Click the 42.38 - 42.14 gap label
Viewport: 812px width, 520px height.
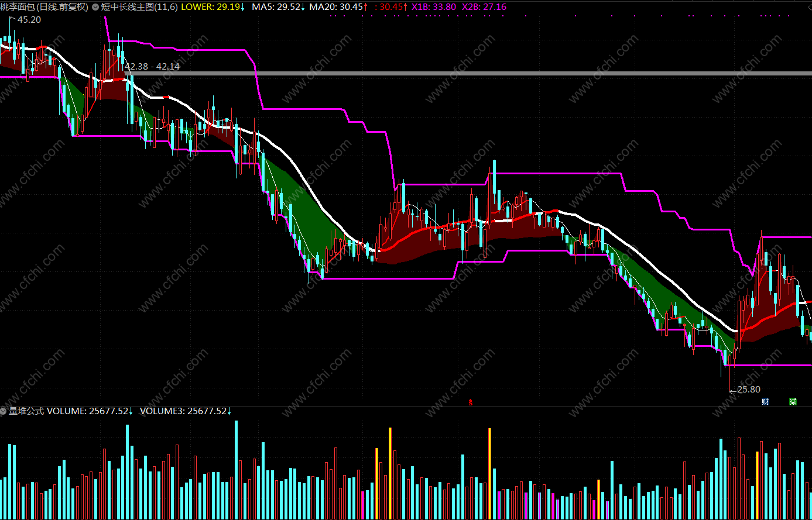coord(152,67)
